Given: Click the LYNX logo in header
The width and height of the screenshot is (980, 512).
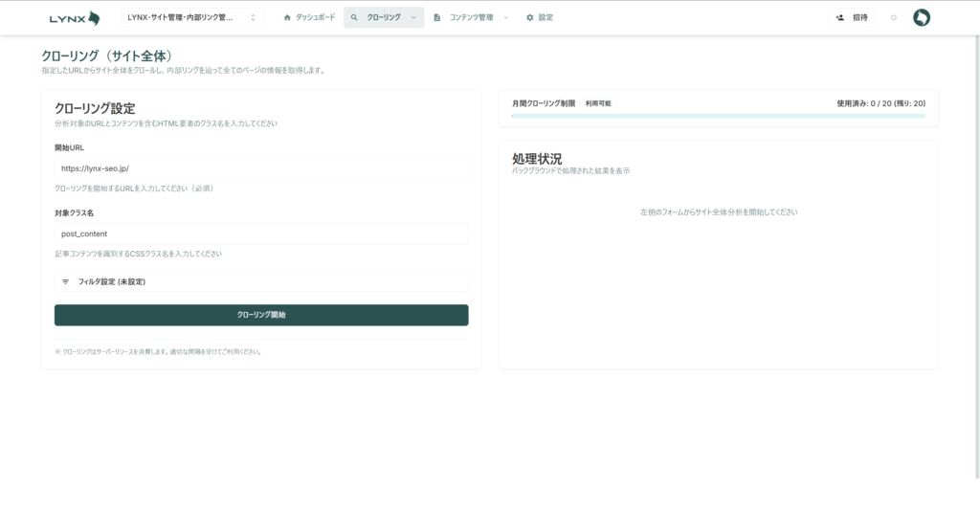Looking at the screenshot, I should [74, 17].
